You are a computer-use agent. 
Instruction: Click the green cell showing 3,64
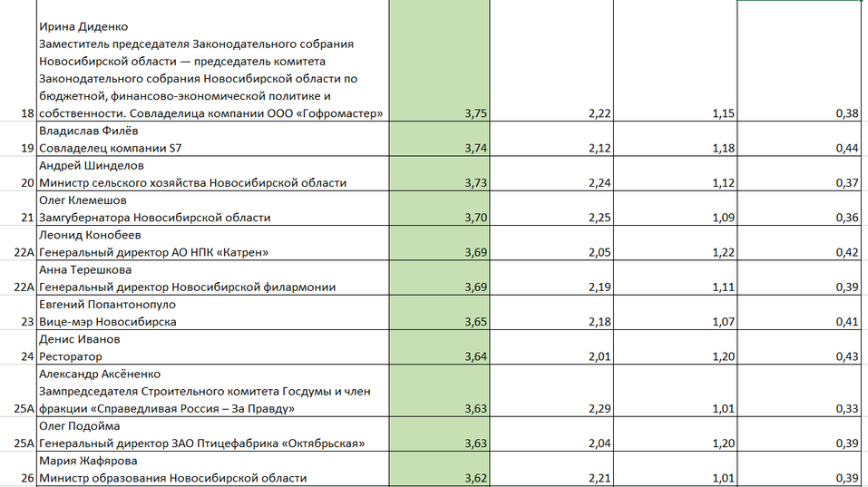[x=439, y=356]
